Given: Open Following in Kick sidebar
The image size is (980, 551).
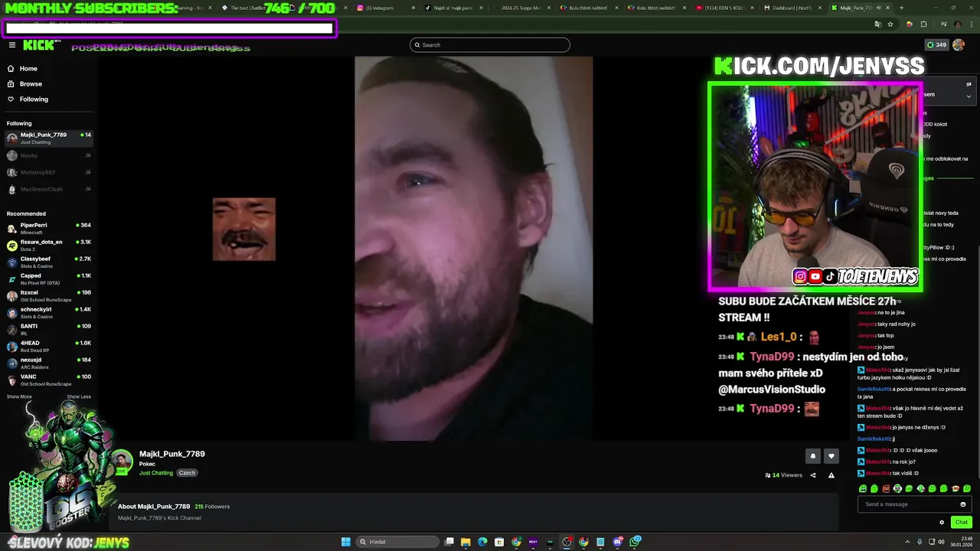Looking at the screenshot, I should click(x=34, y=99).
